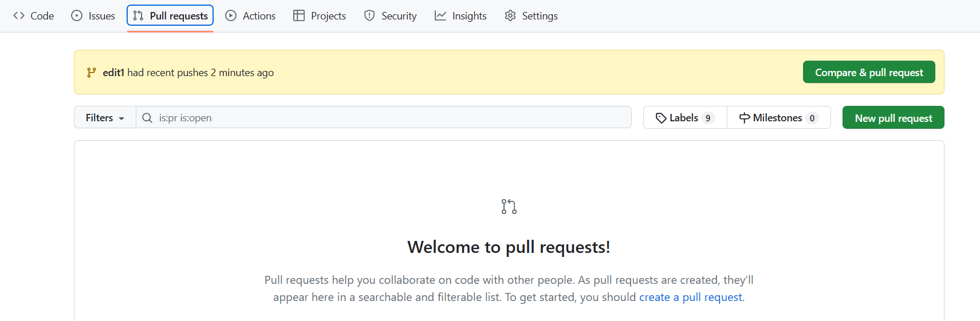Click the New pull request button
The image size is (980, 321).
tap(893, 118)
